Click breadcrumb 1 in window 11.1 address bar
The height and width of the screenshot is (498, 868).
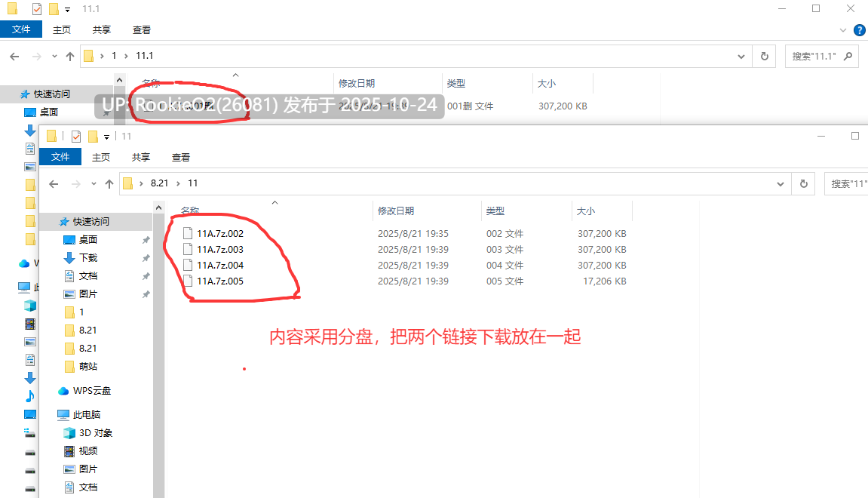point(114,56)
